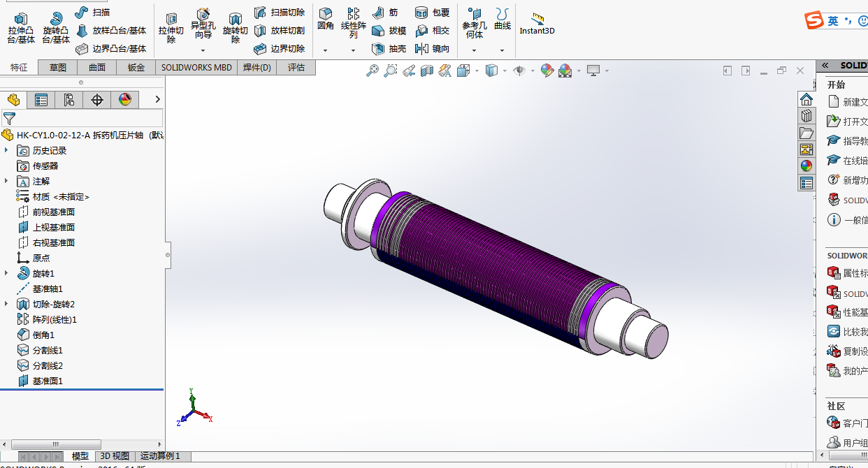Switch to the SOLIDWORKS MBD tab
Image resolution: width=868 pixels, height=468 pixels.
[x=196, y=68]
